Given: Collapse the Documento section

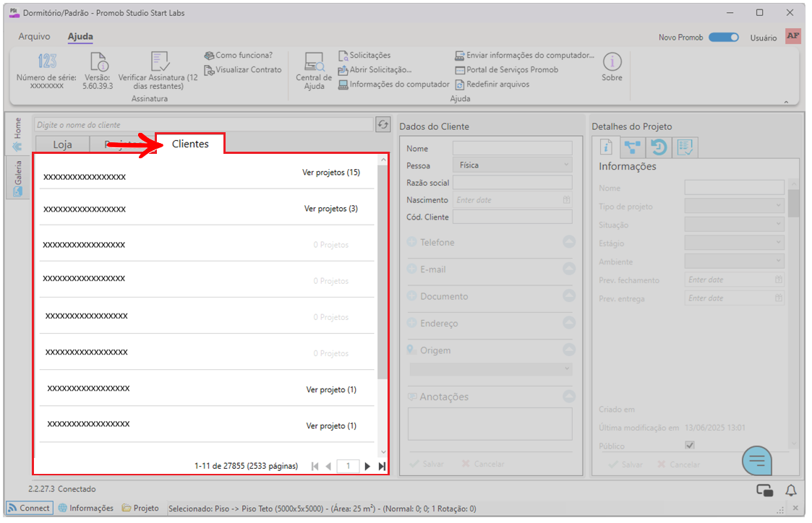Looking at the screenshot, I should tap(568, 295).
